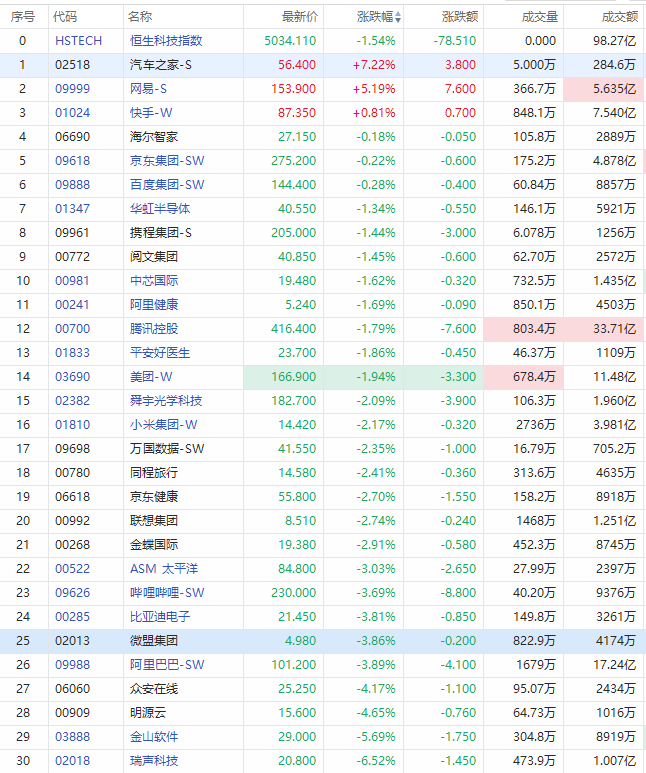This screenshot has height=773, width=646.
Task: Open stock code 09999 link
Action: 71,89
